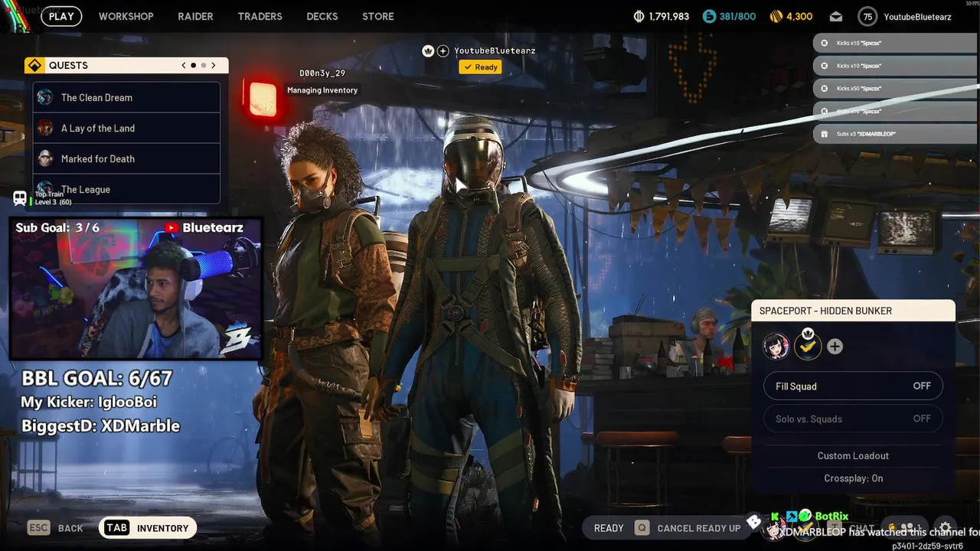
Task: Open the mail inbox envelope icon
Action: pyautogui.click(x=835, y=16)
